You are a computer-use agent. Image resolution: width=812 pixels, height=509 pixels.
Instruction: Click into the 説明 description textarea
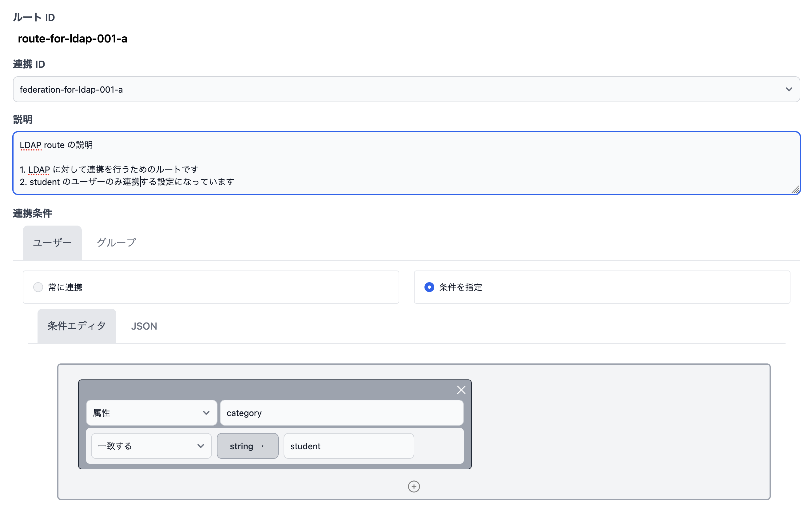(x=406, y=163)
